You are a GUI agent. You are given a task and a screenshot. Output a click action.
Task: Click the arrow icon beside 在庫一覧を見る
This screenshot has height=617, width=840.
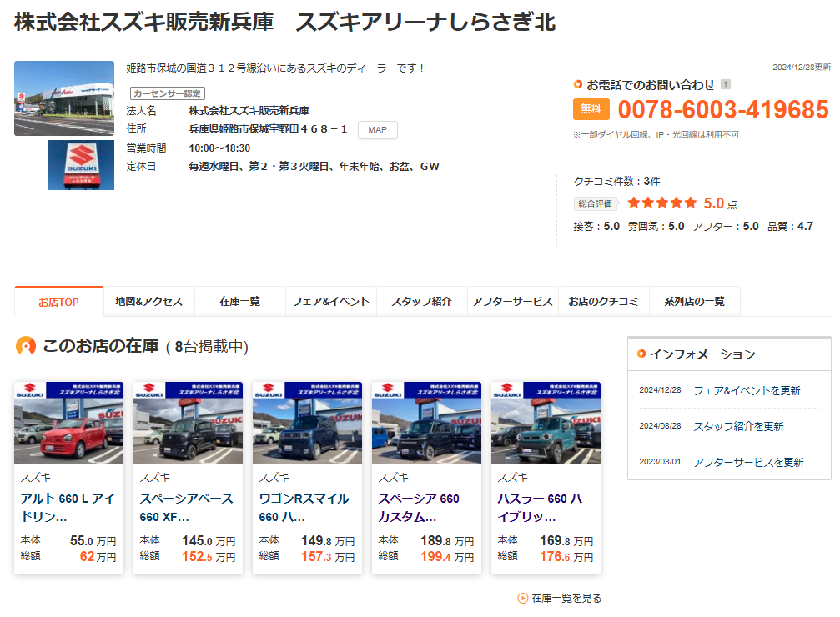pos(523,598)
